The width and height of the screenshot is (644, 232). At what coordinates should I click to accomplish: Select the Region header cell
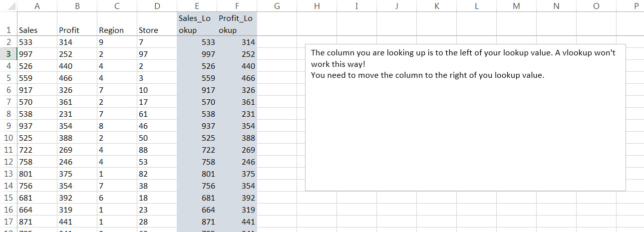117,30
